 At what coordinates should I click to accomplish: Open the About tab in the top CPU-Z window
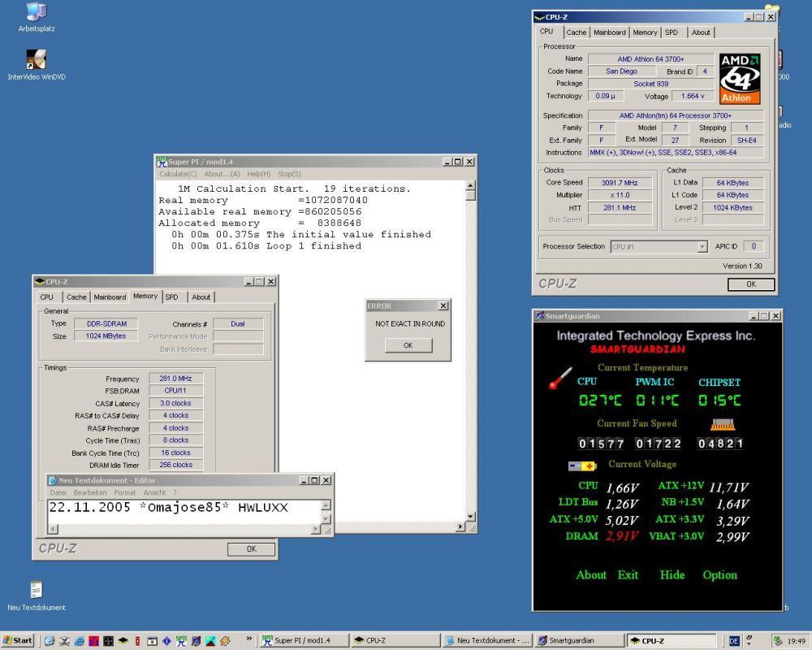(701, 32)
